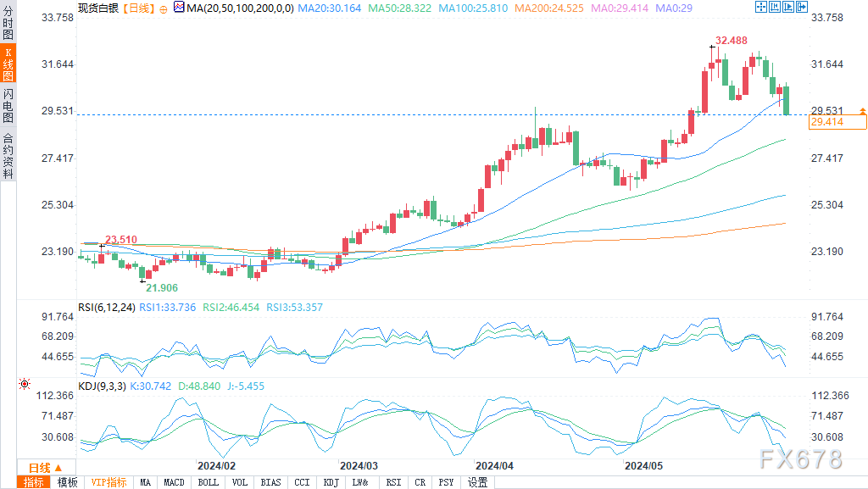Open 设置 in the indicator bar
This screenshot has height=489, width=868.
pyautogui.click(x=478, y=482)
